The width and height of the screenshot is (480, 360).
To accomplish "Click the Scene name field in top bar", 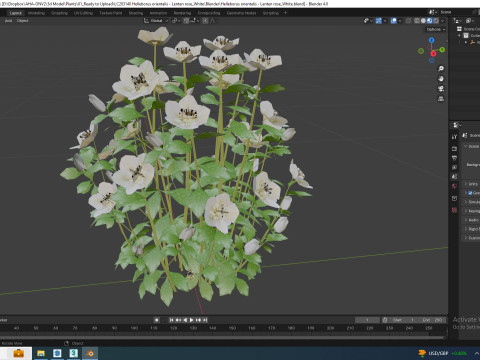I will [x=455, y=12].
